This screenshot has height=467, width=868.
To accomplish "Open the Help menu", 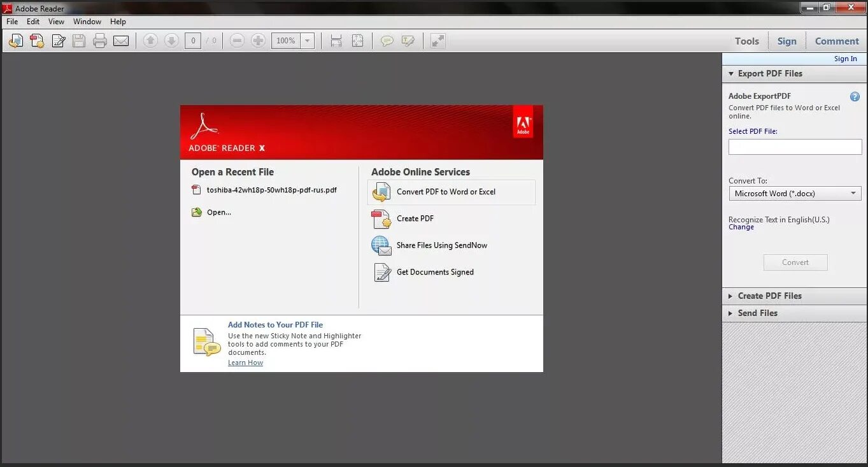I will tap(118, 21).
